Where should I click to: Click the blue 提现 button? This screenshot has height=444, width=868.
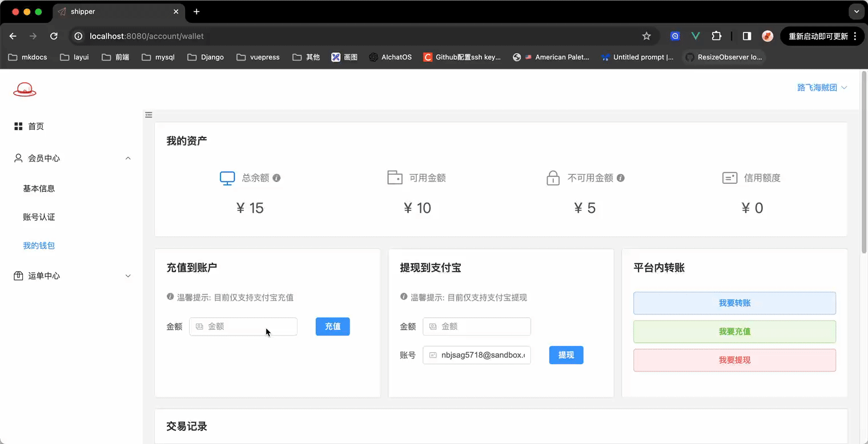click(x=566, y=355)
